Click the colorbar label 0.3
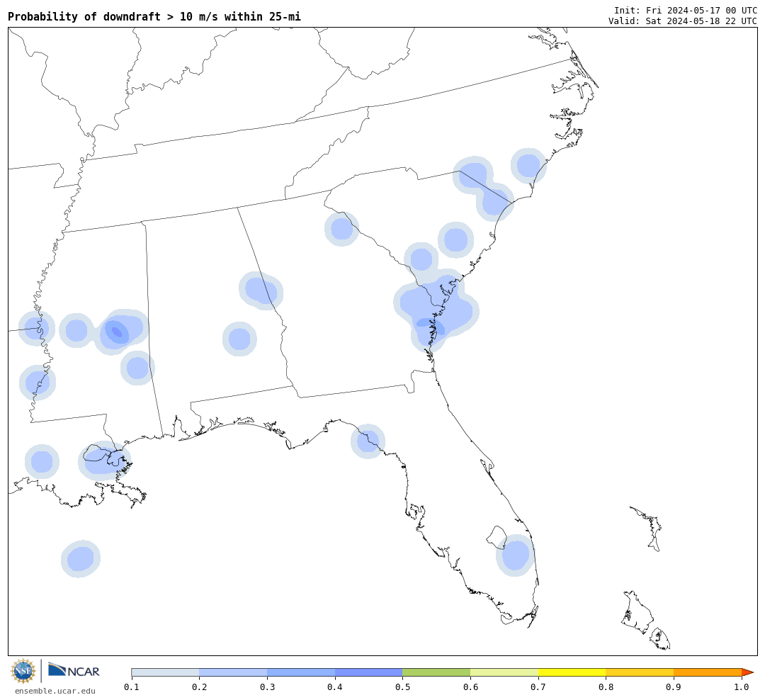 pyautogui.click(x=267, y=687)
